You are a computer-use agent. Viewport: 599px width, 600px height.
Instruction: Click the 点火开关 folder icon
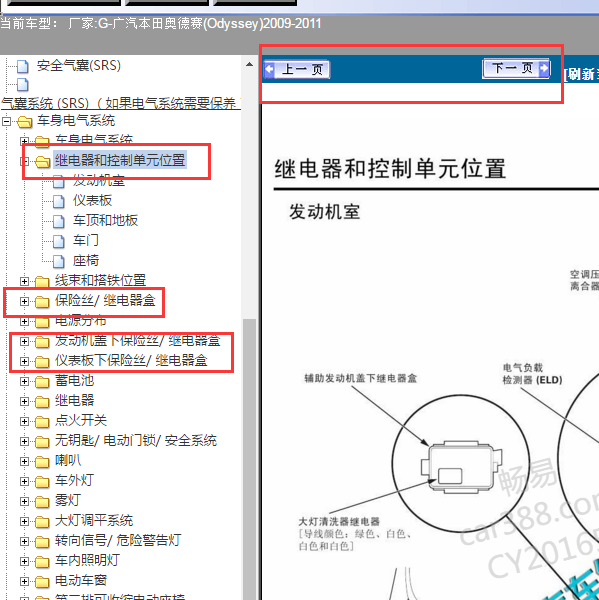[42, 422]
